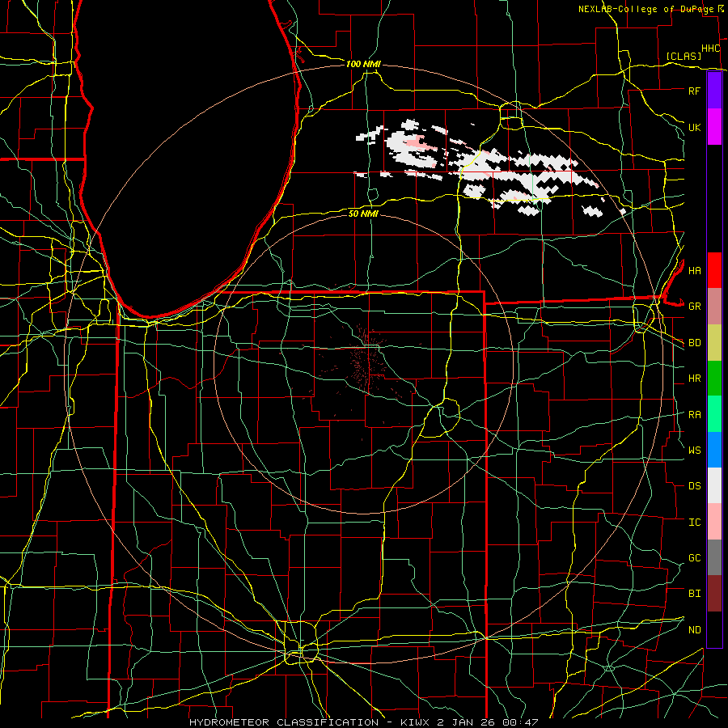The width and height of the screenshot is (728, 728).
Task: Click the GR legend label
Action: (694, 307)
